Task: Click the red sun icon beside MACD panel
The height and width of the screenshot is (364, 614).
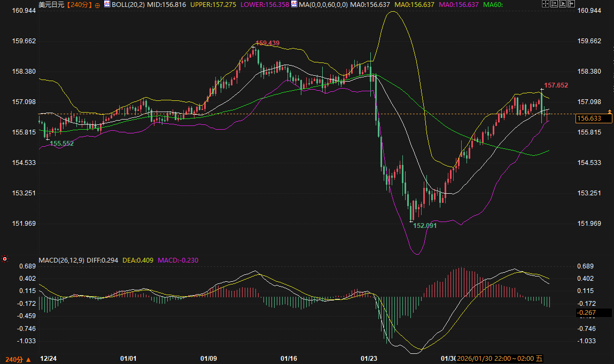Action: pos(5,259)
